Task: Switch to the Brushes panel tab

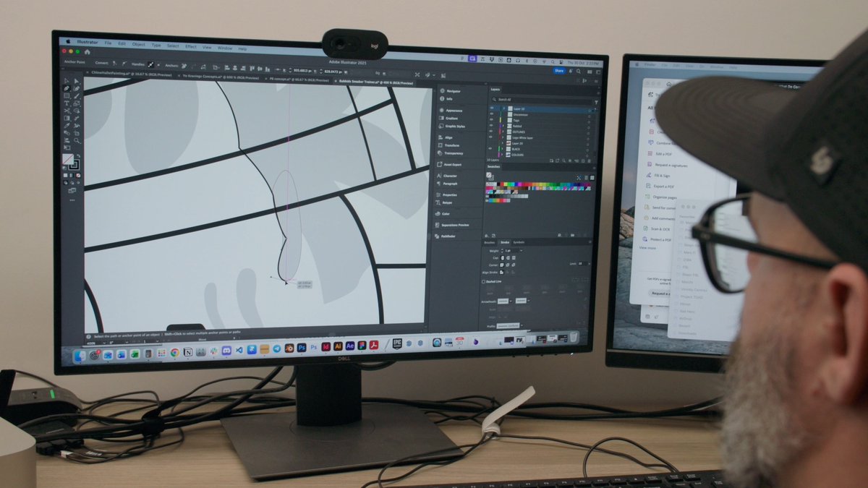Action: click(x=490, y=242)
